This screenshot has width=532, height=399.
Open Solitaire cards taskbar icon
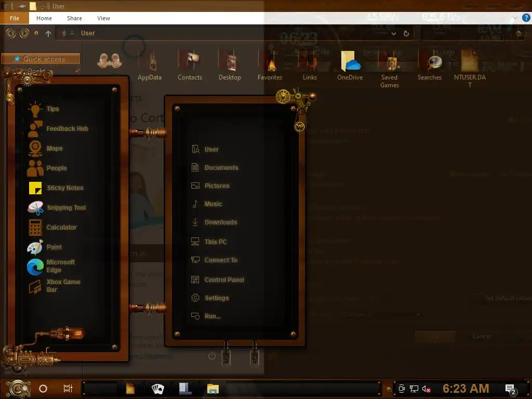tap(157, 389)
